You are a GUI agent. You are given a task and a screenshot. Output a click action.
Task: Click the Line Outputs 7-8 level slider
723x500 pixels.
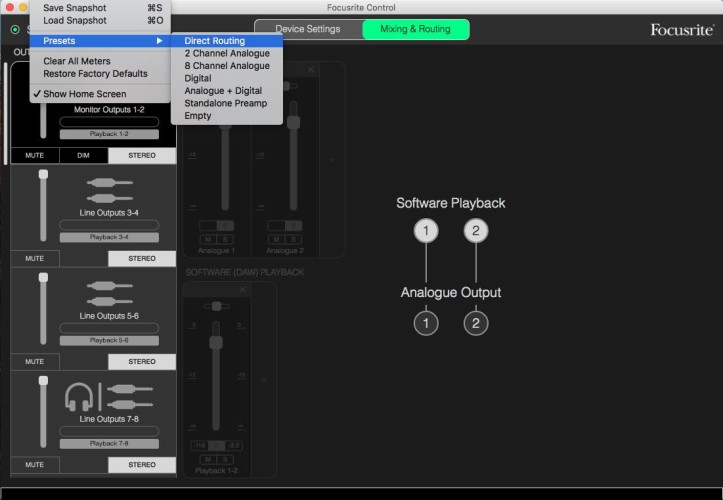43,412
